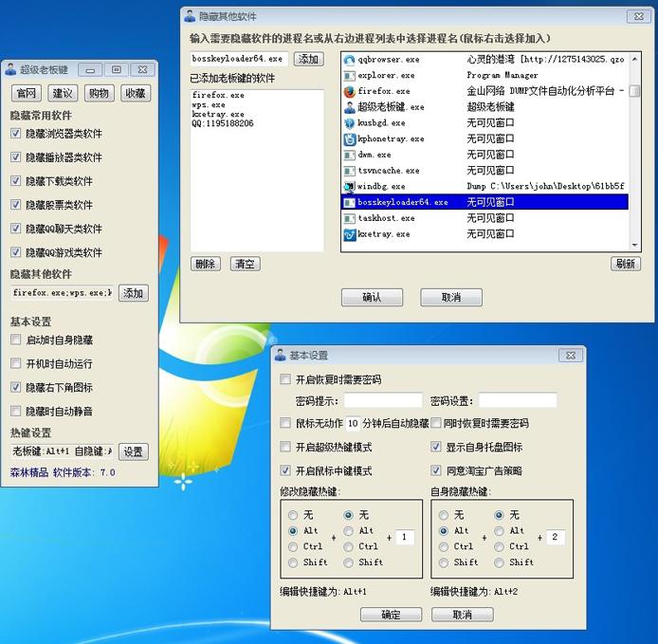Toggle 隐藏QQ游戏类软件 checkbox
Viewport: 658px width, 644px height.
click(x=15, y=252)
